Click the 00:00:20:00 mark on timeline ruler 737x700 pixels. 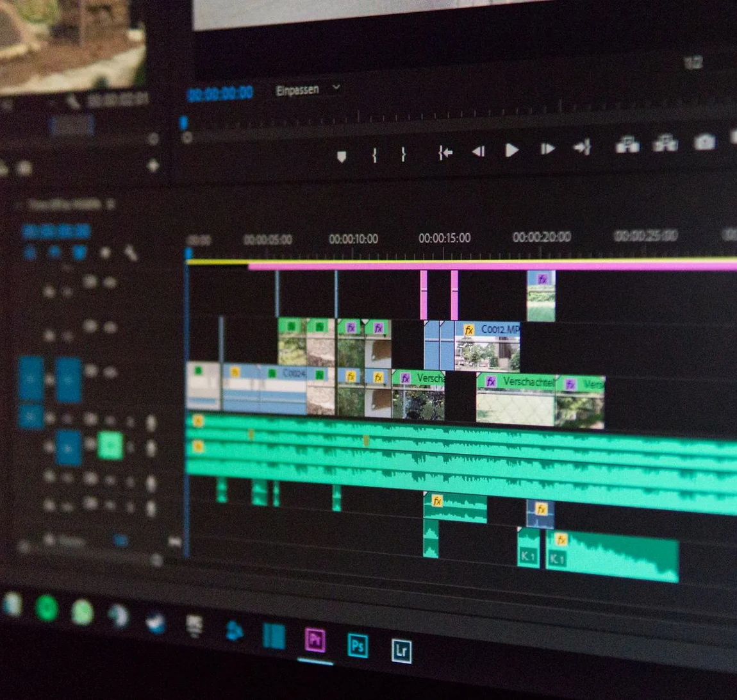coord(542,237)
